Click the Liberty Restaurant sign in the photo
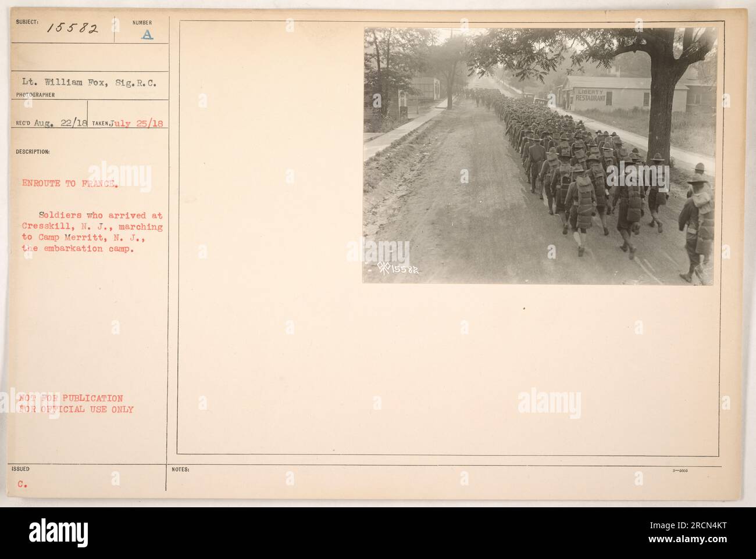The image size is (756, 559). 590,95
